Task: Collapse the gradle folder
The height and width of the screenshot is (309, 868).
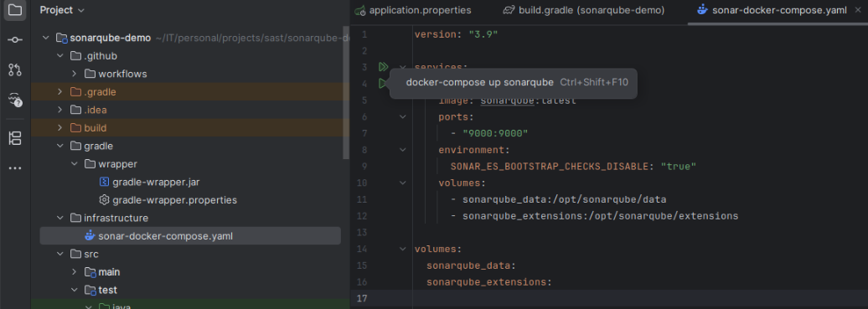Action: [60, 146]
